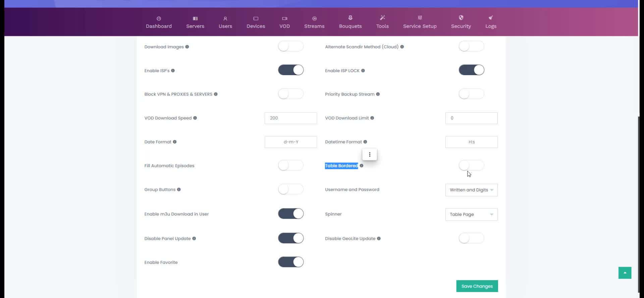This screenshot has height=298, width=644.
Task: Click info icon next to Group Buttons
Action: coord(179,190)
